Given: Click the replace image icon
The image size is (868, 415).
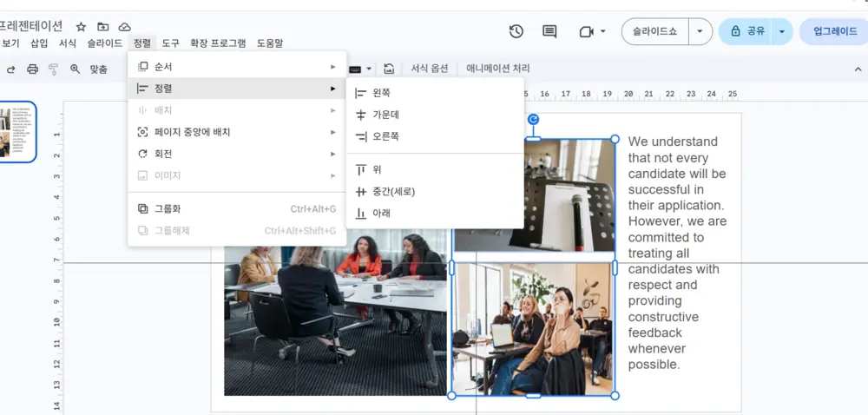Looking at the screenshot, I should pos(389,69).
